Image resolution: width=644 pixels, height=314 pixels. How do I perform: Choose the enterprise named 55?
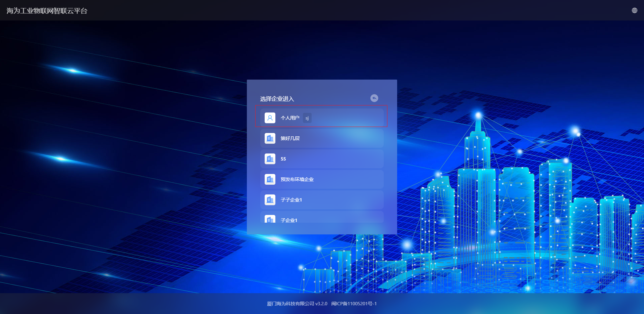click(283, 159)
